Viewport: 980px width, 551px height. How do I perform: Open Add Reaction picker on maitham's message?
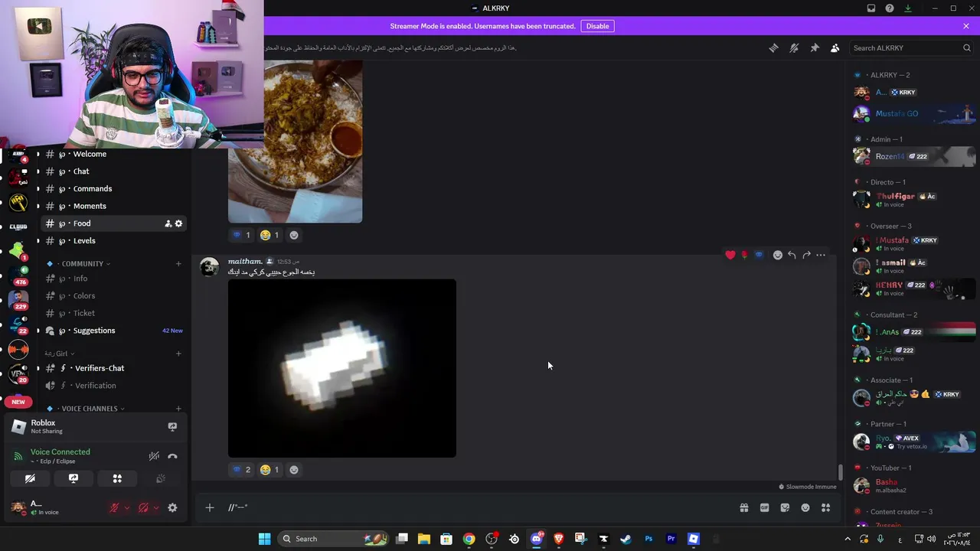pyautogui.click(x=777, y=255)
